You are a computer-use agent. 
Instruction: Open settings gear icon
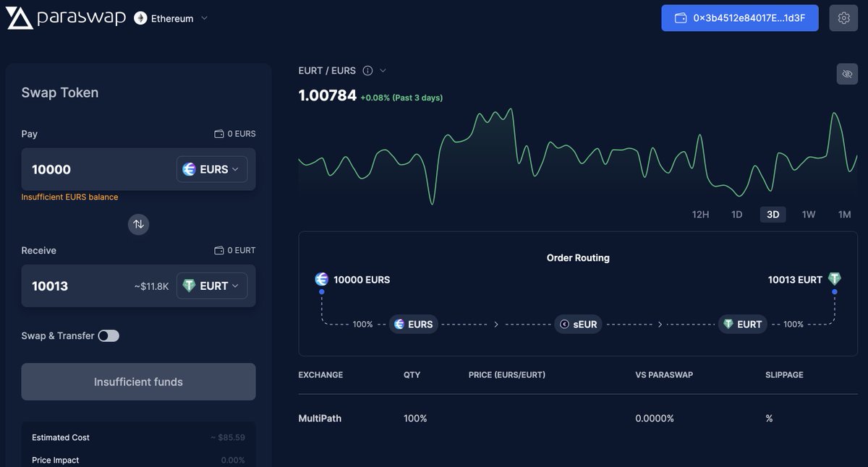pos(843,18)
